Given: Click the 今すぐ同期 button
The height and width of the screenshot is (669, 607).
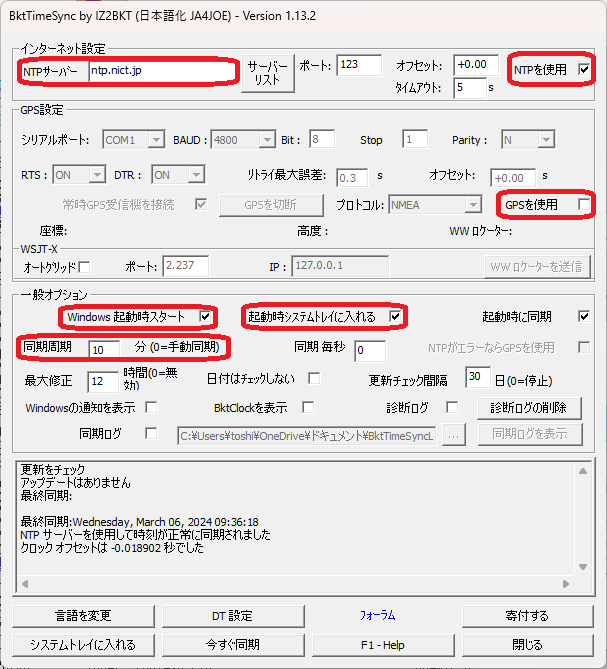Looking at the screenshot, I should 233,645.
